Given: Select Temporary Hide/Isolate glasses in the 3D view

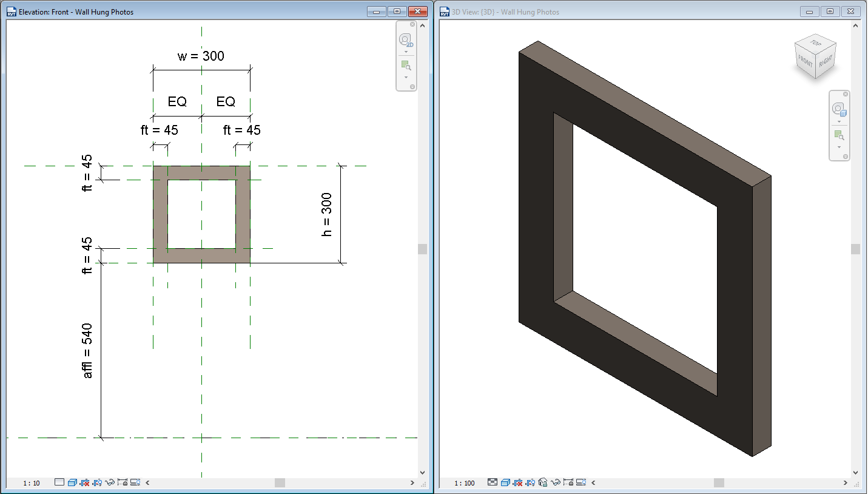Looking at the screenshot, I should click(556, 482).
